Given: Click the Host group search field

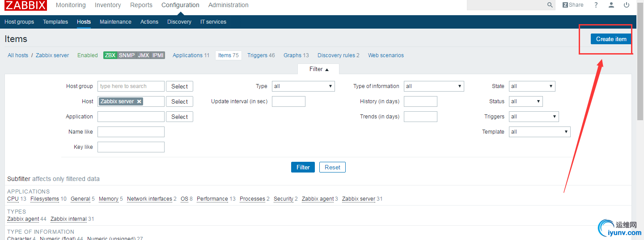Looking at the screenshot, I should 131,86.
